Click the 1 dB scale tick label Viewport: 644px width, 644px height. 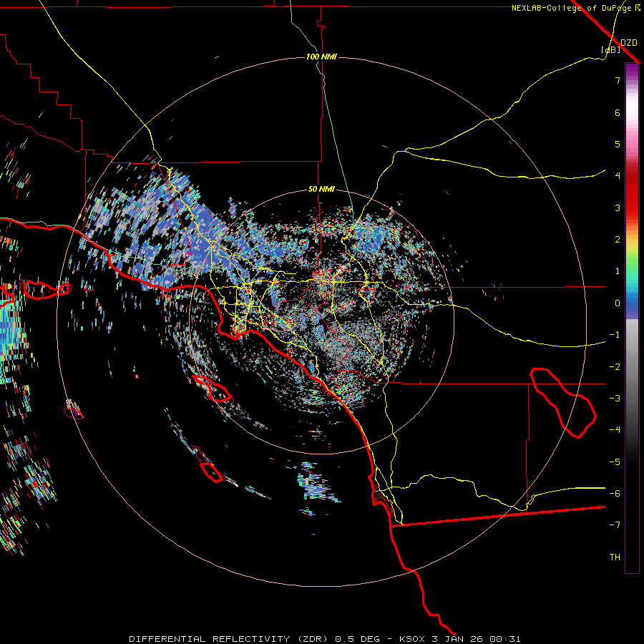point(618,271)
